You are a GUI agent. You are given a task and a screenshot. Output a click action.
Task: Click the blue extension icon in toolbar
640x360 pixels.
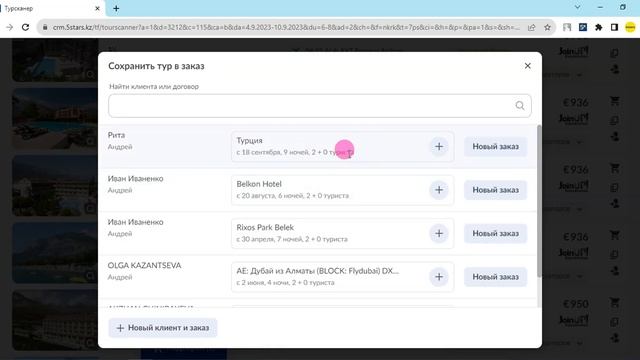583,27
